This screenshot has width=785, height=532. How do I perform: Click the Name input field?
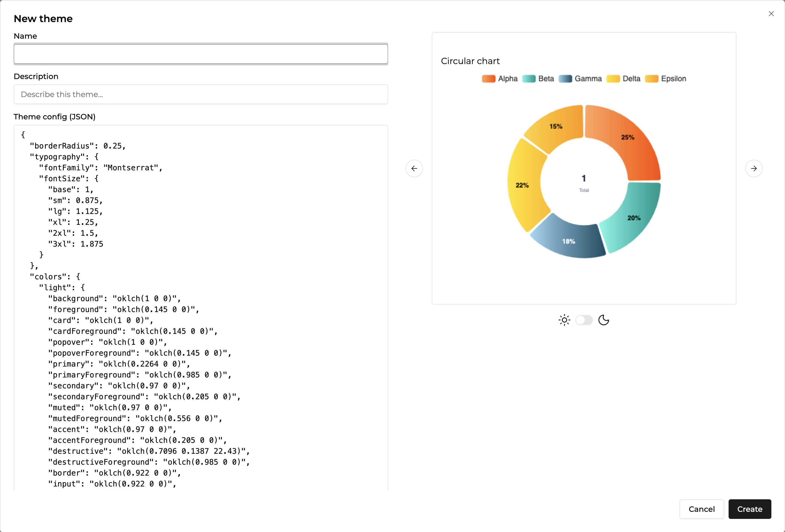(x=201, y=54)
